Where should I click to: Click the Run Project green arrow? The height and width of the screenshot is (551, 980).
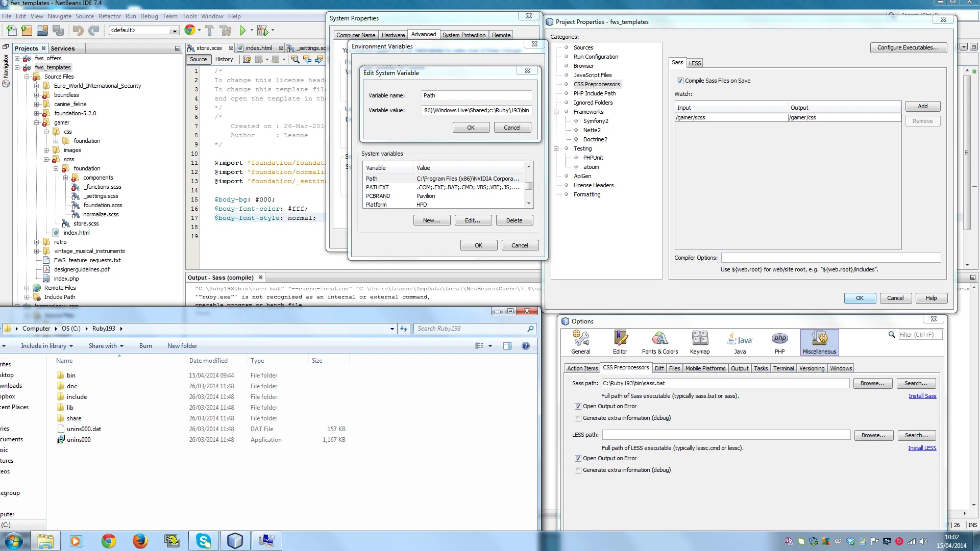click(x=242, y=31)
